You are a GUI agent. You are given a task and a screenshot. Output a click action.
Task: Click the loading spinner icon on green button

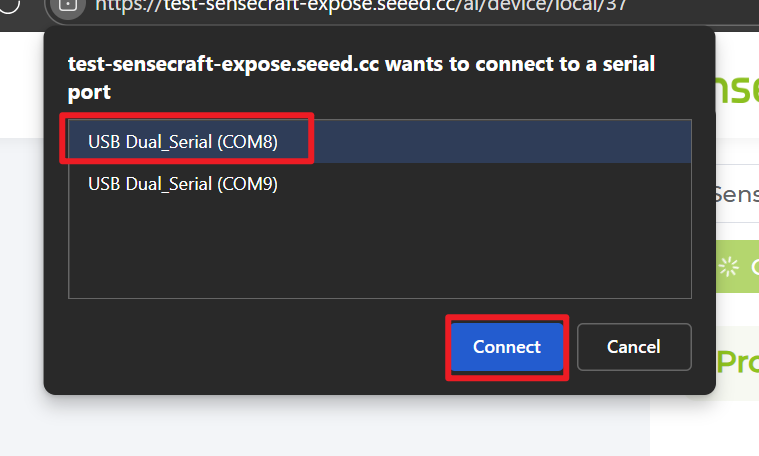coord(729,266)
